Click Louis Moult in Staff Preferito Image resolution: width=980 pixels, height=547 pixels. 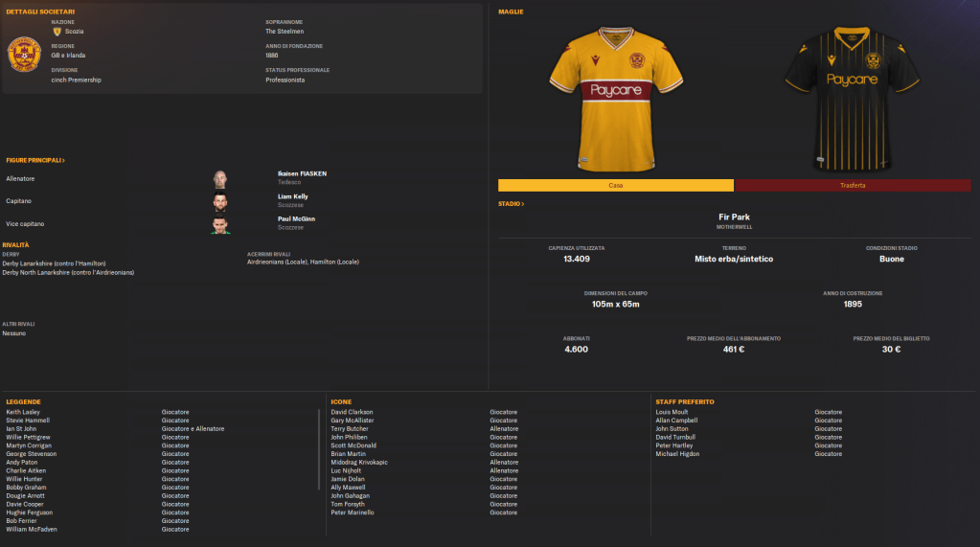(672, 412)
